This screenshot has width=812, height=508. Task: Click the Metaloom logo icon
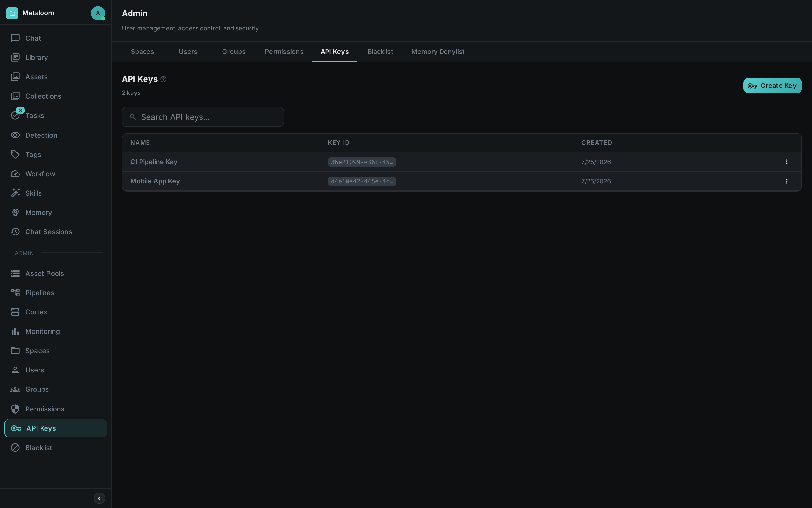(12, 13)
